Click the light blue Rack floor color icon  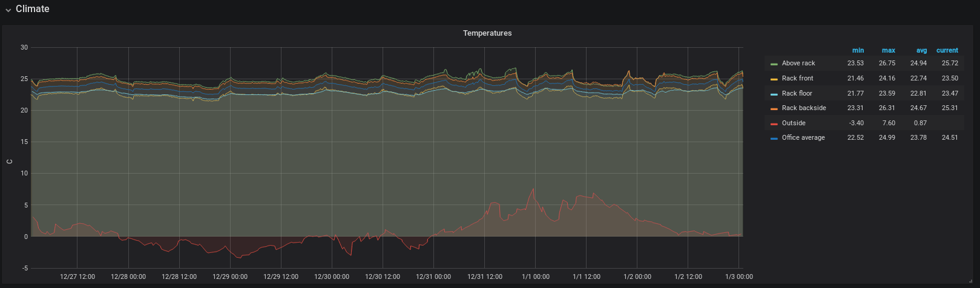tap(774, 94)
